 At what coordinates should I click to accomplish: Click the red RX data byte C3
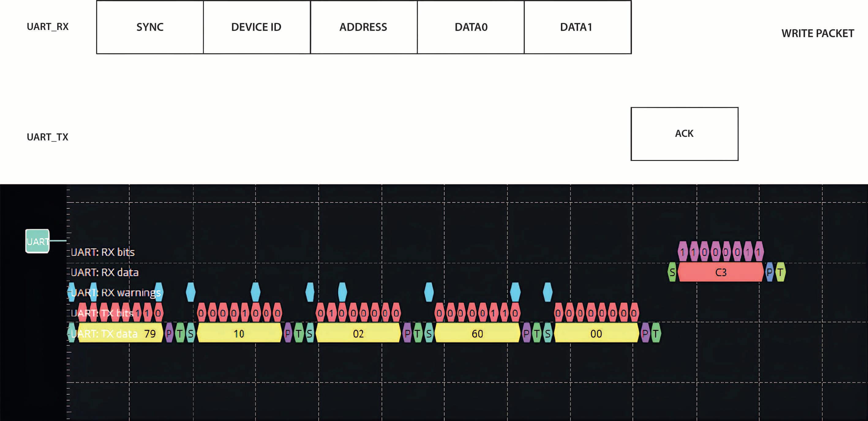click(720, 272)
